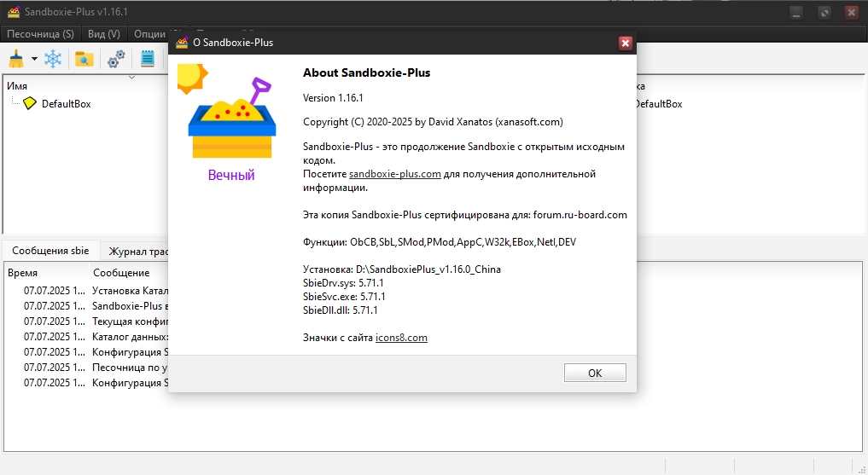Open the Вид (V) menu
Viewport: 868px width, 475px height.
[x=104, y=34]
